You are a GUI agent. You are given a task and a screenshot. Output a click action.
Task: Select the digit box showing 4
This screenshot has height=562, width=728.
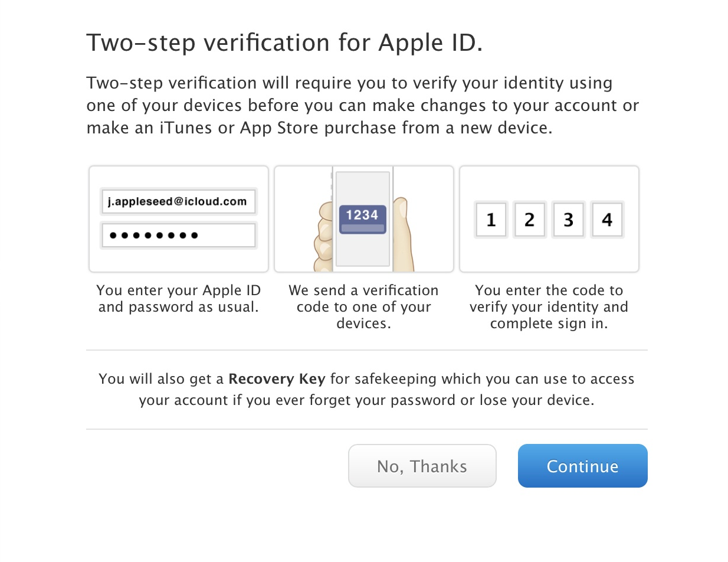(607, 220)
